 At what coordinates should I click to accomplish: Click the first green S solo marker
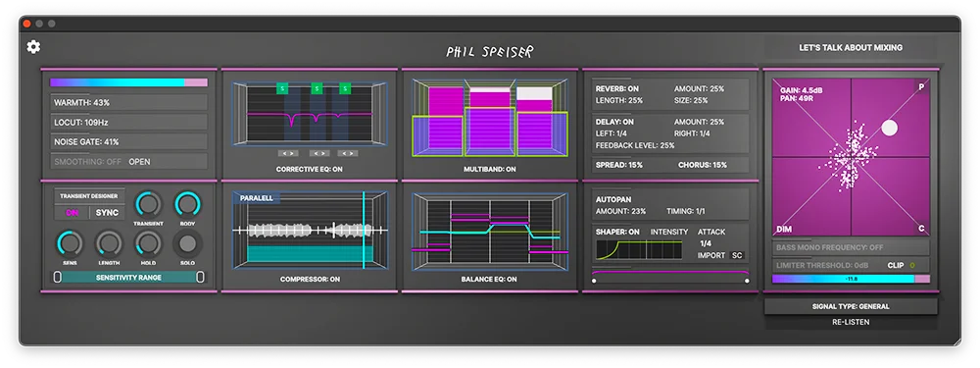click(x=282, y=89)
